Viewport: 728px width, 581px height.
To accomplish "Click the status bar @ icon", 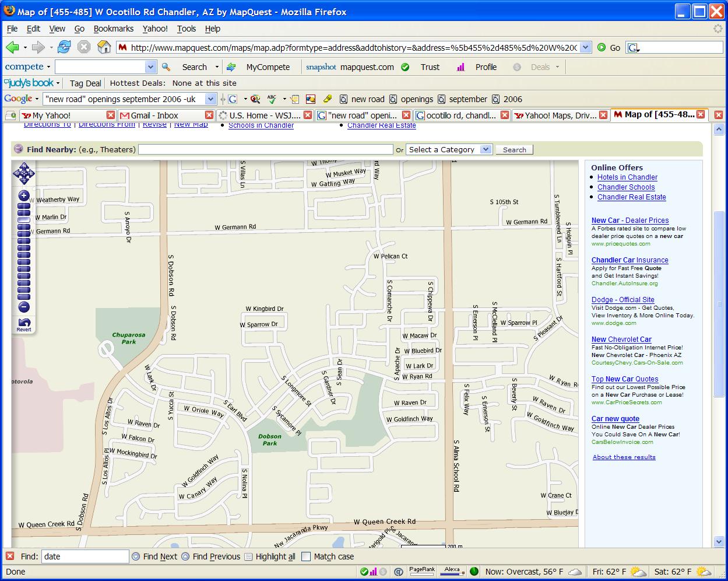I will [x=399, y=572].
